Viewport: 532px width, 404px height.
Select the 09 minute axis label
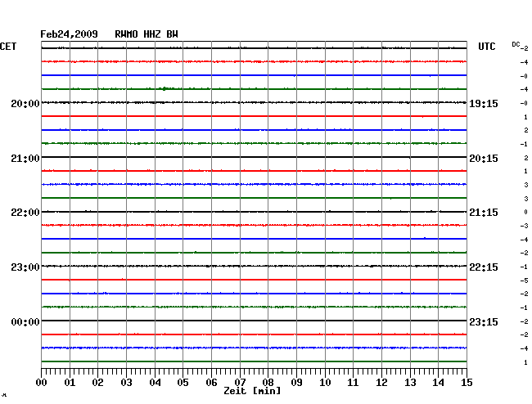(296, 383)
